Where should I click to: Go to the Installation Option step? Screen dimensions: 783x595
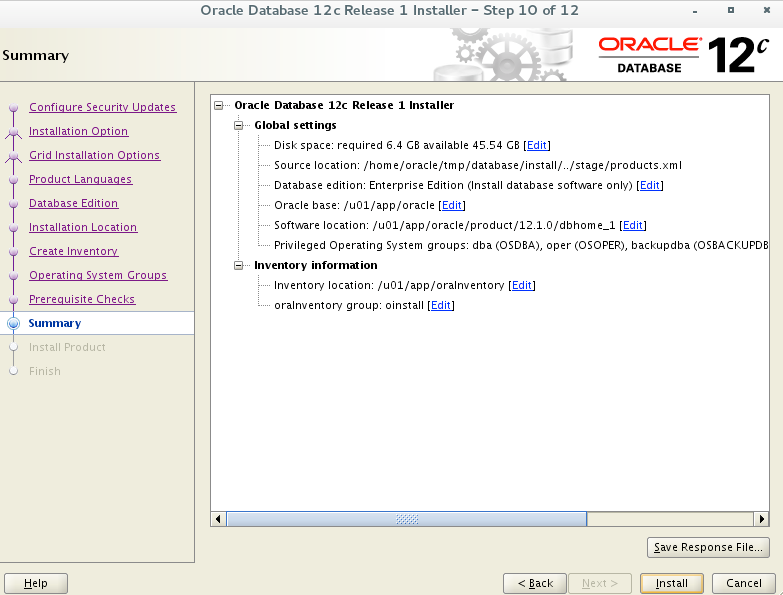tap(78, 131)
